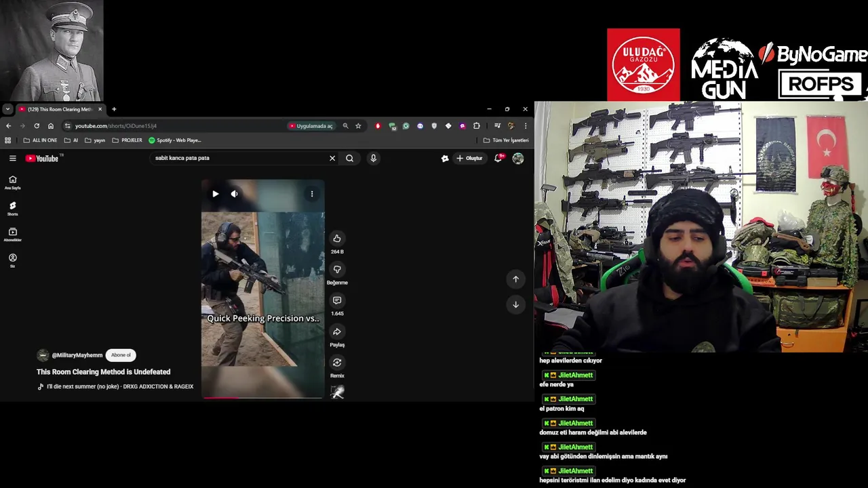
Task: Open the browser profile avatar
Action: tap(511, 126)
